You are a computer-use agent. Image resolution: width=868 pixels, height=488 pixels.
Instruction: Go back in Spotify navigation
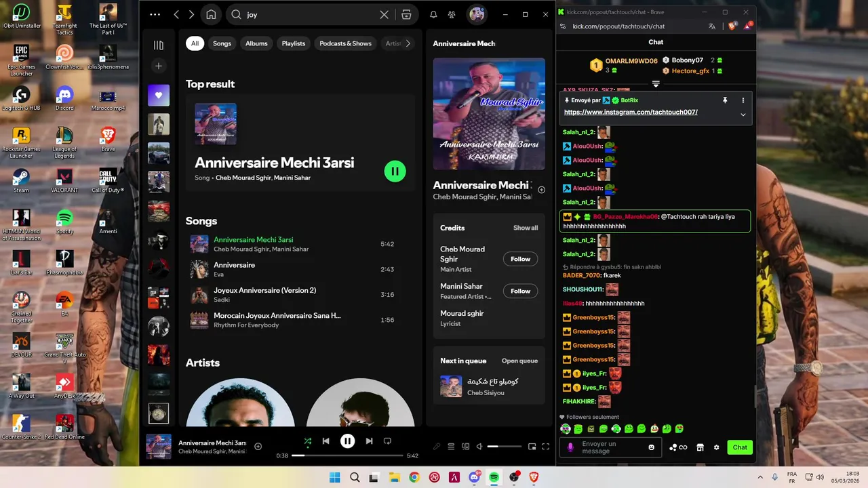(176, 14)
